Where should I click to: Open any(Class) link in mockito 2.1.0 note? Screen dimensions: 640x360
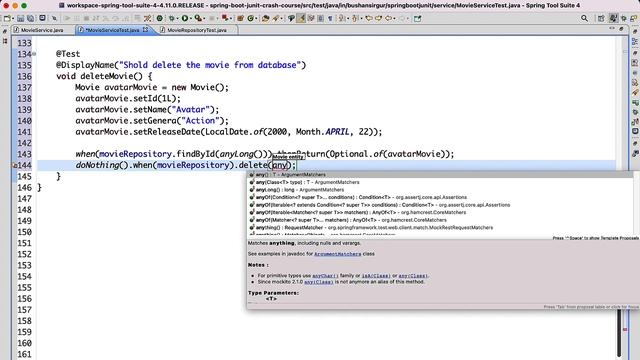tap(319, 282)
